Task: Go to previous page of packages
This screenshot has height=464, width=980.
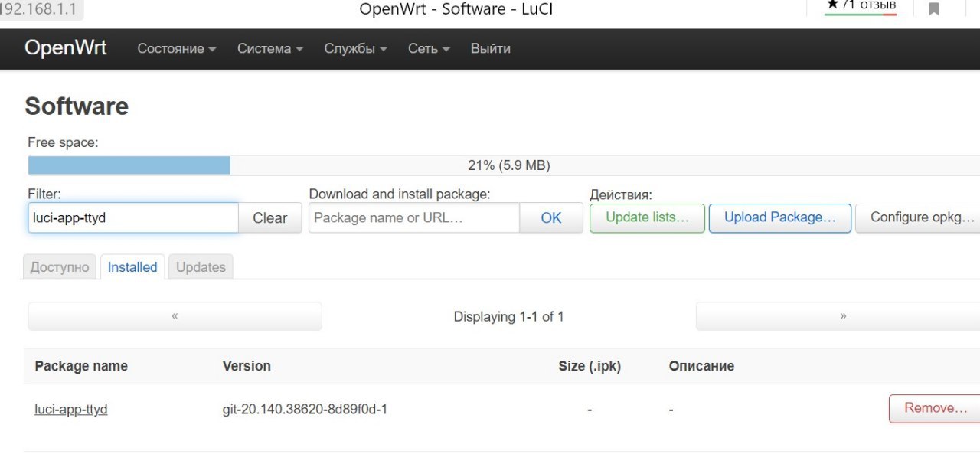Action: tap(175, 316)
